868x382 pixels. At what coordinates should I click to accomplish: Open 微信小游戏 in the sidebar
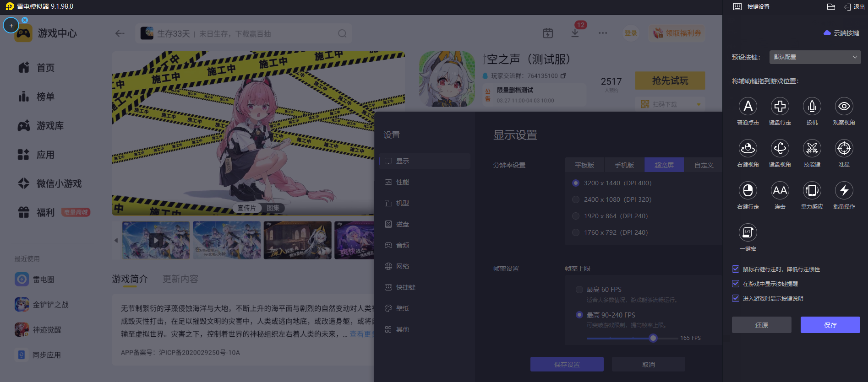coord(49,183)
